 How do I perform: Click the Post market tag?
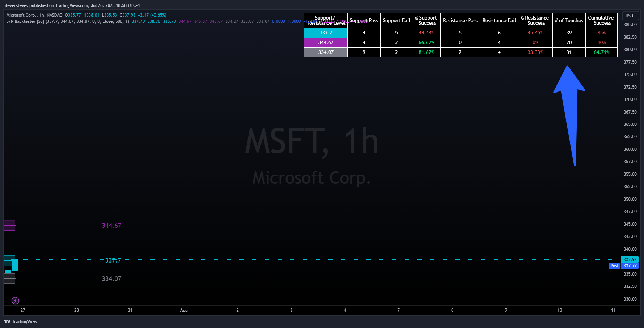pos(614,266)
